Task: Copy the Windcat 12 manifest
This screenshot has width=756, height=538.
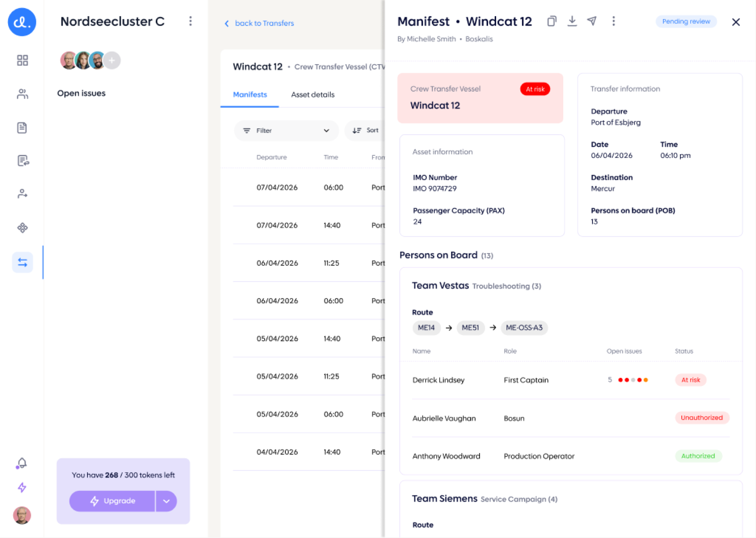Action: click(551, 21)
